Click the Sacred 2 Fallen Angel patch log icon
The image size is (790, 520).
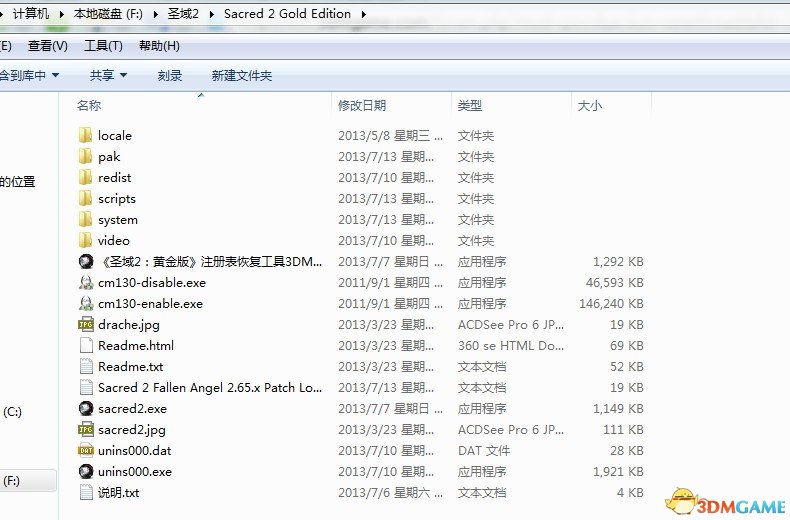click(x=86, y=387)
